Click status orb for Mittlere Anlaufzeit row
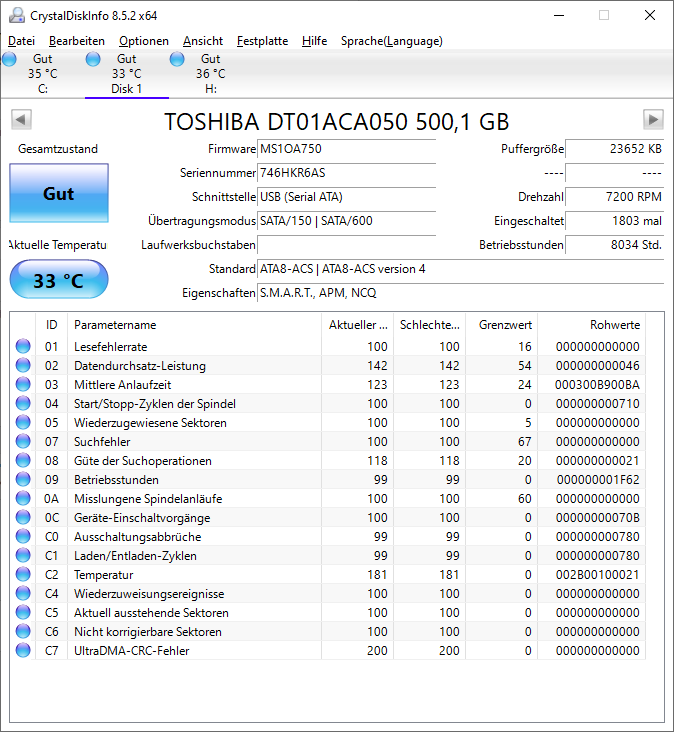The height and width of the screenshot is (732, 674). (x=23, y=385)
